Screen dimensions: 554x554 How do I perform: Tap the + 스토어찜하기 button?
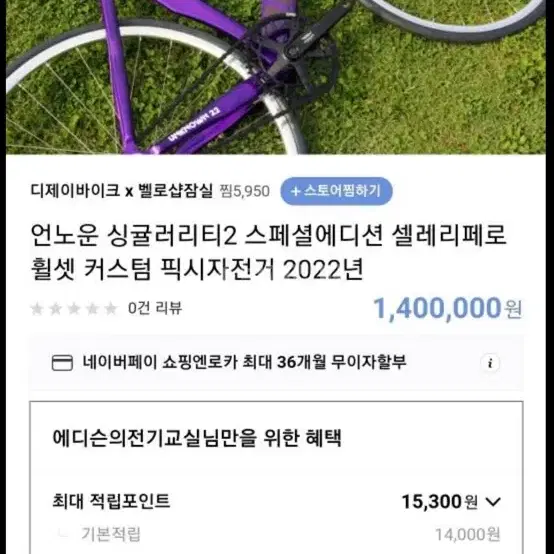click(x=336, y=191)
